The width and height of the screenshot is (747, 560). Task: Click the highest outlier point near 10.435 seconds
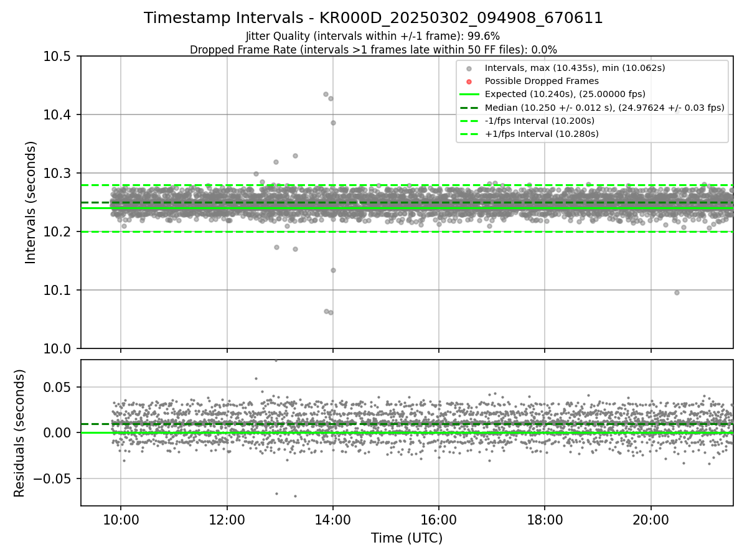coord(326,95)
